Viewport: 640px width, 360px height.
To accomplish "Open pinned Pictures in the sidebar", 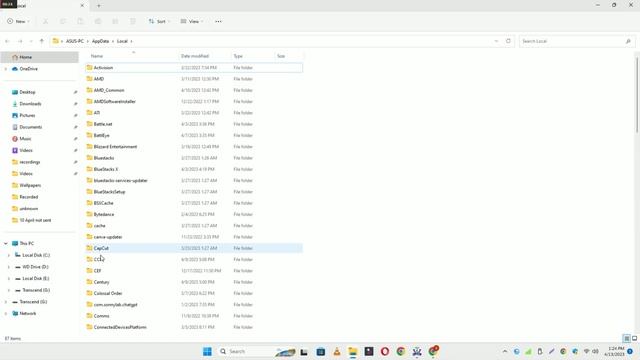I will [27, 116].
